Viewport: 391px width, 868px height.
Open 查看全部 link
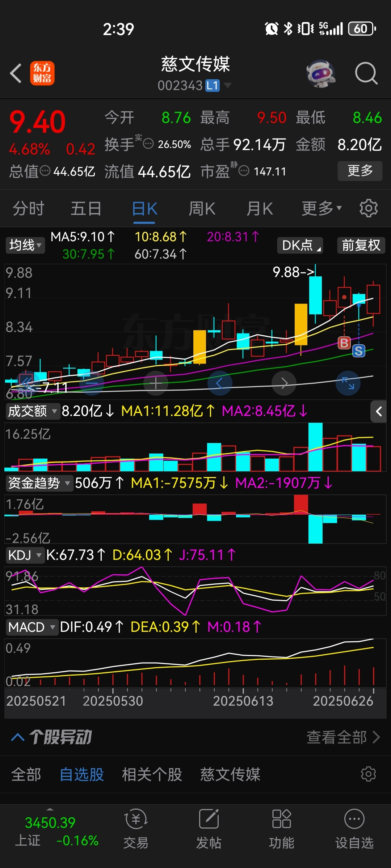(343, 737)
